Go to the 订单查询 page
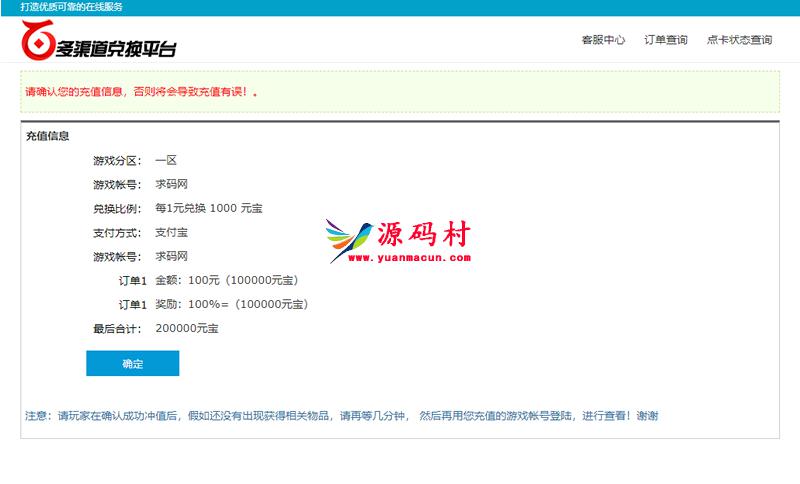The width and height of the screenshot is (800, 484). point(665,40)
